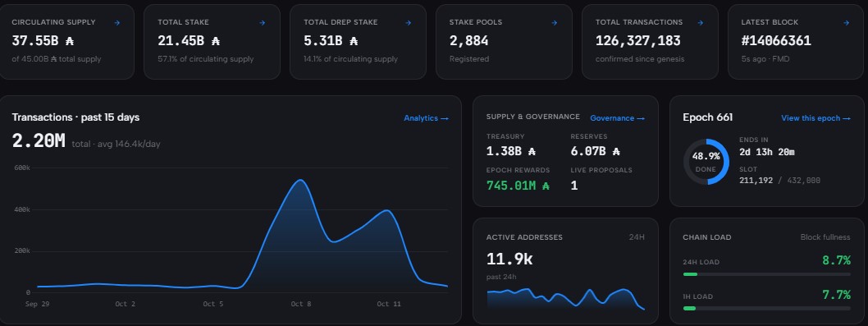The height and width of the screenshot is (326, 868).
Task: Click the 2,884 stake pools count
Action: coord(469,40)
